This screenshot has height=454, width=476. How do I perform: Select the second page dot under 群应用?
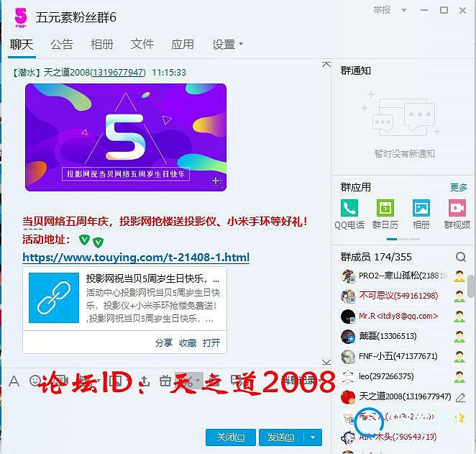tap(403, 240)
